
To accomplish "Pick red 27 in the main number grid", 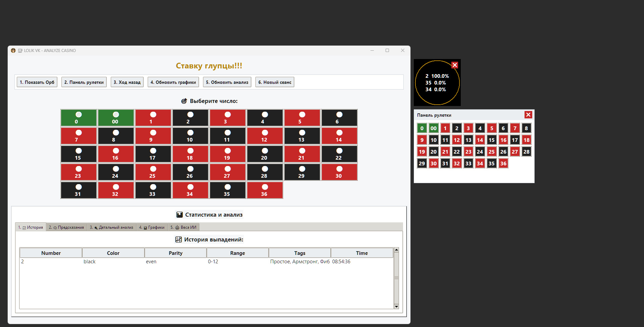I will pyautogui.click(x=228, y=172).
